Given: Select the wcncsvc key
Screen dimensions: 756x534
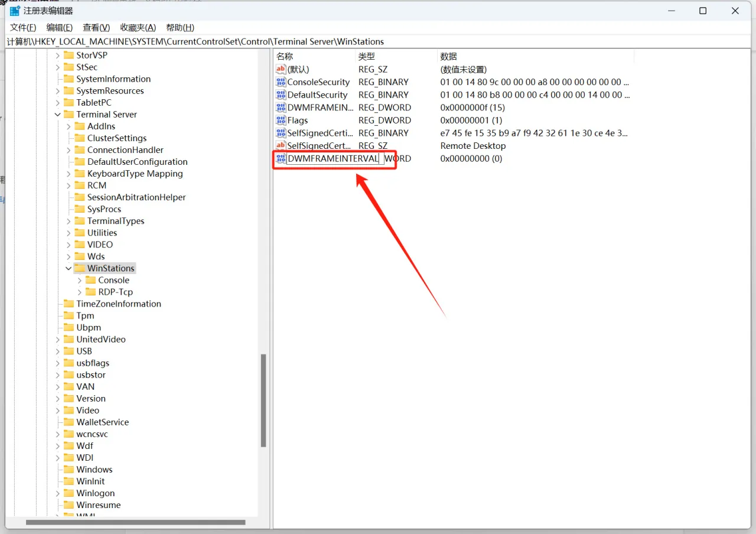Looking at the screenshot, I should (x=92, y=434).
